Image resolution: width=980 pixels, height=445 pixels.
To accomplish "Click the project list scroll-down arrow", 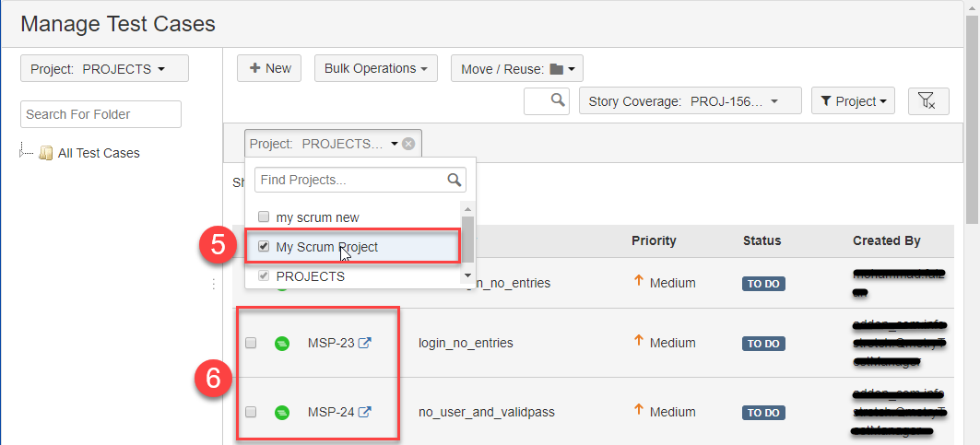I will [x=467, y=275].
